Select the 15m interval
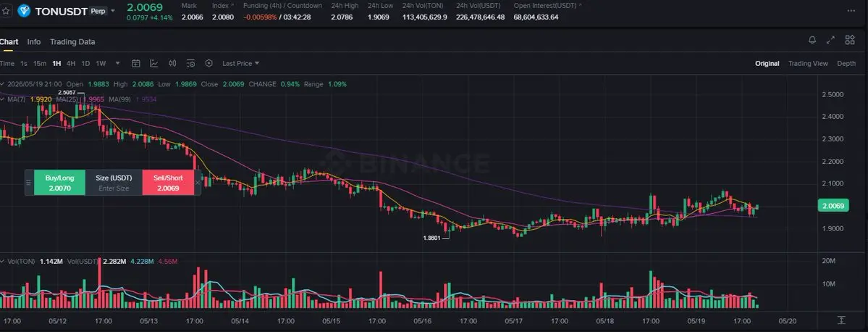The height and width of the screenshot is (332, 868). coord(40,63)
